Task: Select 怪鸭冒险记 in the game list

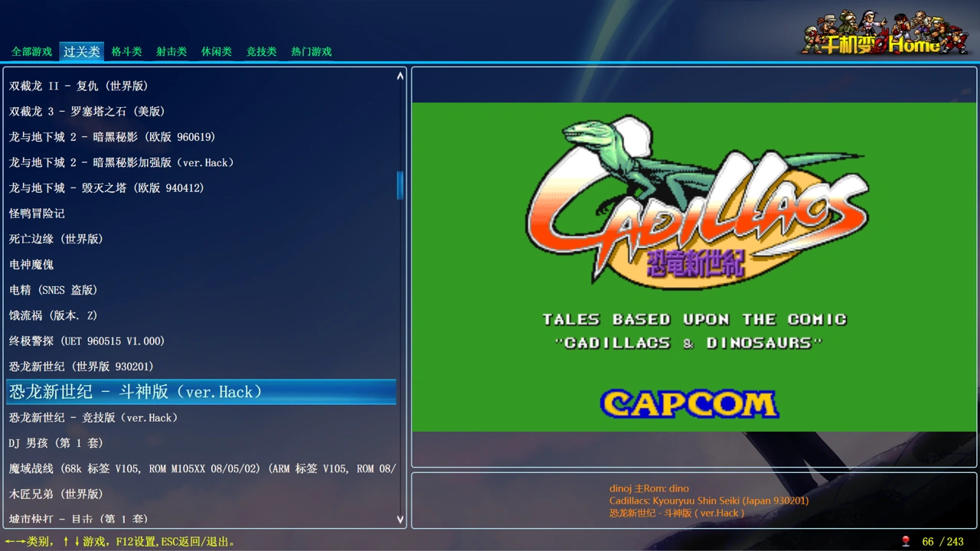Action: (x=37, y=214)
